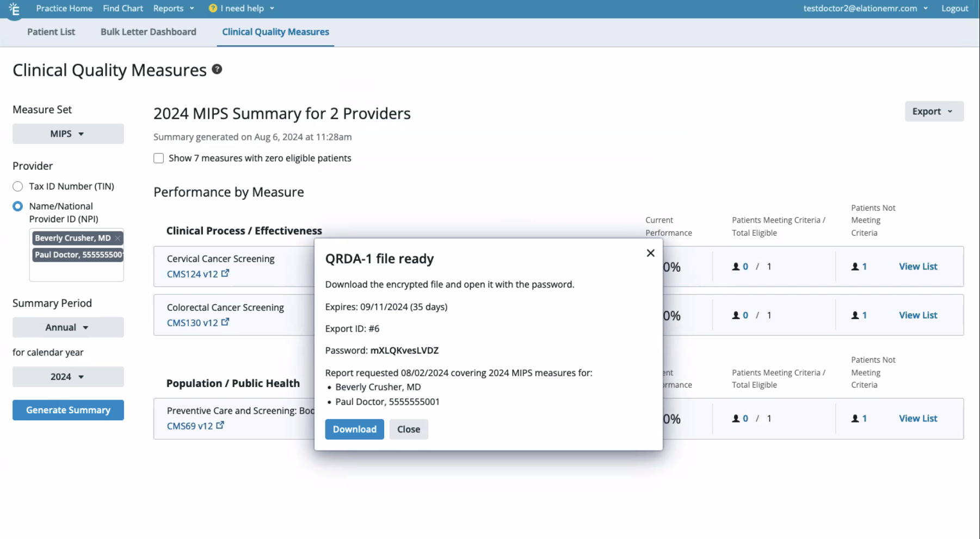The width and height of the screenshot is (980, 539).
Task: Open the CMS130 v12 external link icon
Action: click(x=225, y=322)
